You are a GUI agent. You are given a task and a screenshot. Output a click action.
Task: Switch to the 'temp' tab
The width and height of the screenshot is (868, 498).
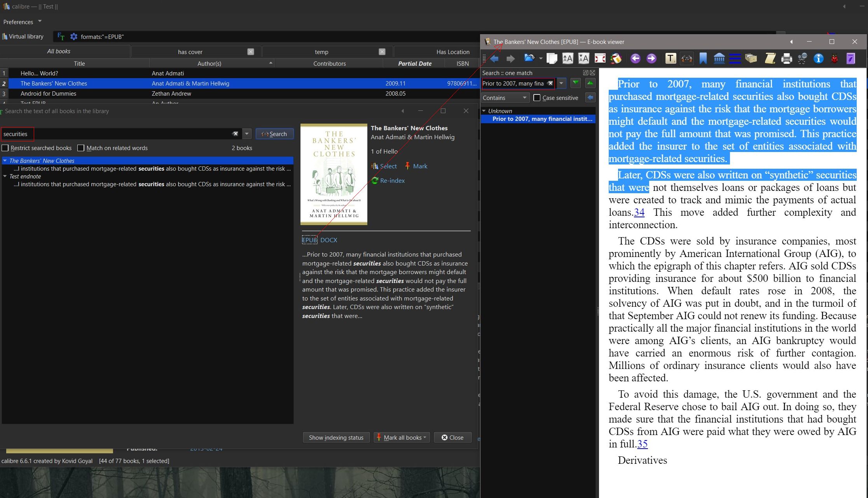coord(321,52)
